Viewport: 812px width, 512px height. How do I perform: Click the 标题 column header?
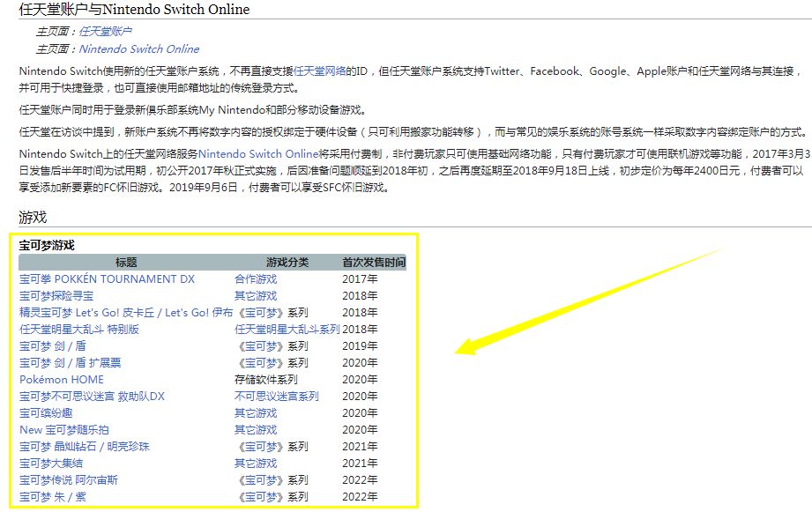(126, 263)
